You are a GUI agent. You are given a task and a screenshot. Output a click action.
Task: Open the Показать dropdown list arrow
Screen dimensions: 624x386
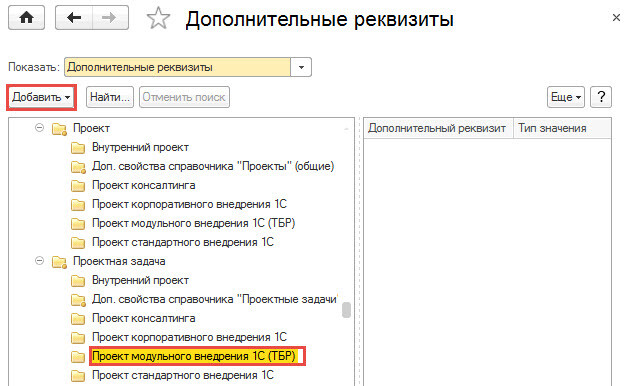(301, 67)
